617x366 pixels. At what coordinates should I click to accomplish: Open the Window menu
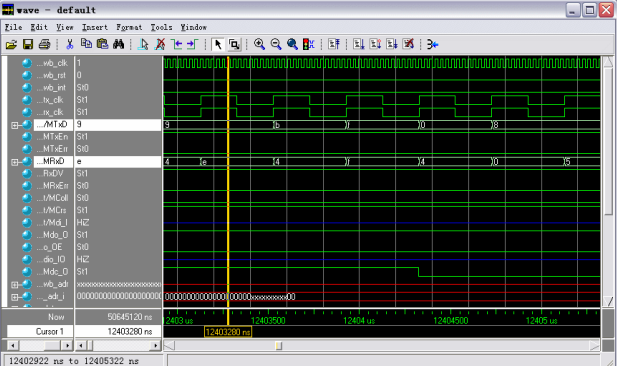coord(194,27)
